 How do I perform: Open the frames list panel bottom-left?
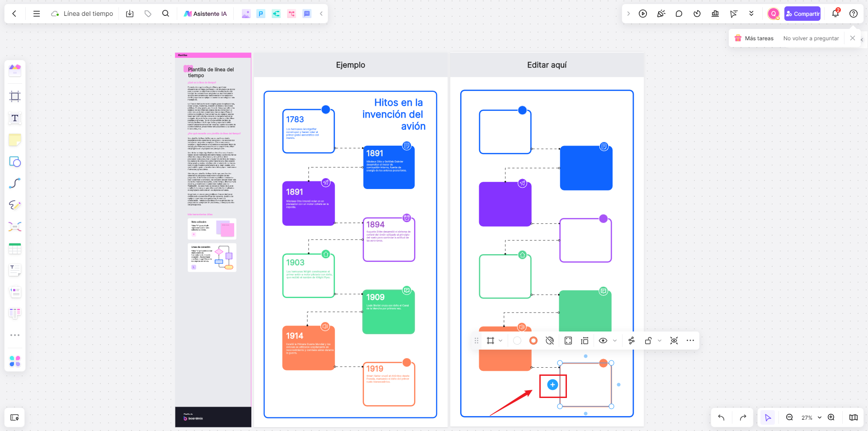click(14, 417)
